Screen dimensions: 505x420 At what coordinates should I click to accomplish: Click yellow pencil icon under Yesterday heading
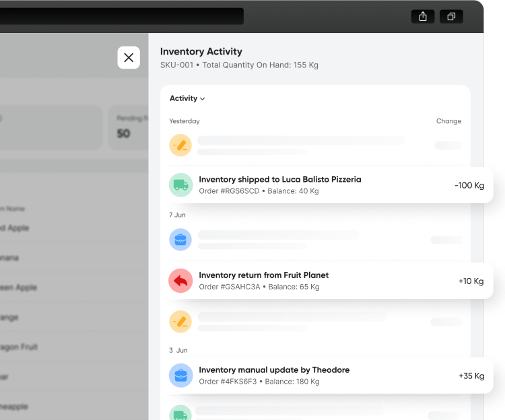pos(180,145)
